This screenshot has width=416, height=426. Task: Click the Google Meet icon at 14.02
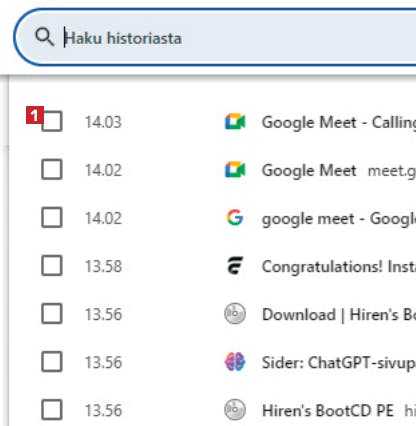235,170
